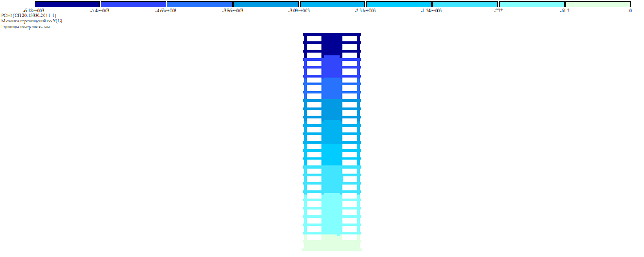
Task: Select legend swatch starting at -5.4e+003
Action: click(x=133, y=4)
